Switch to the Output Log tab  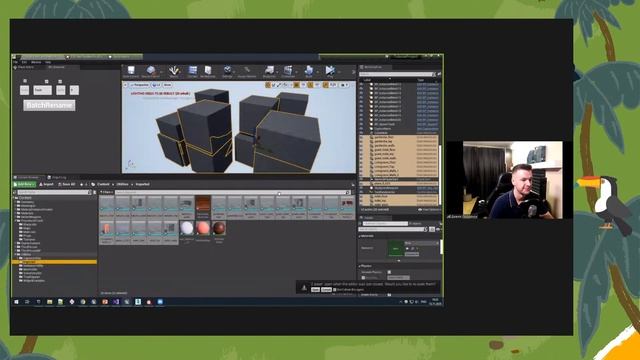[57, 178]
